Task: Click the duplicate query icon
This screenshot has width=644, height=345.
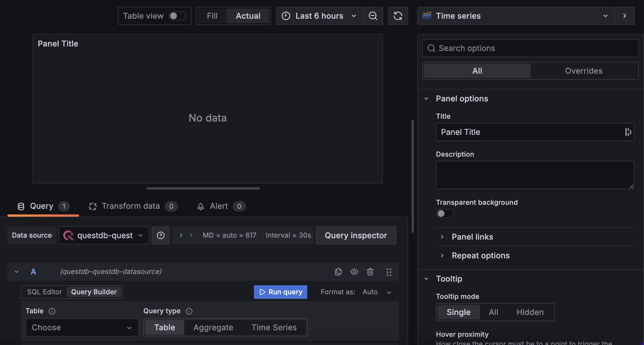Action: [338, 271]
